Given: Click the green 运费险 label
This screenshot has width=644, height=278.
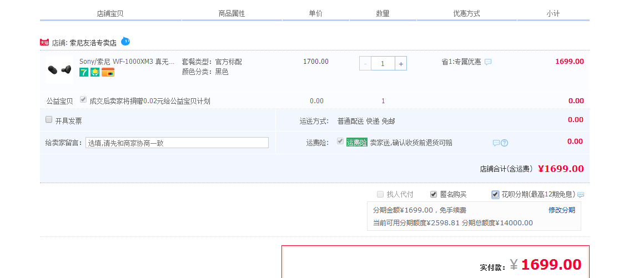Looking at the screenshot, I should pos(356,143).
